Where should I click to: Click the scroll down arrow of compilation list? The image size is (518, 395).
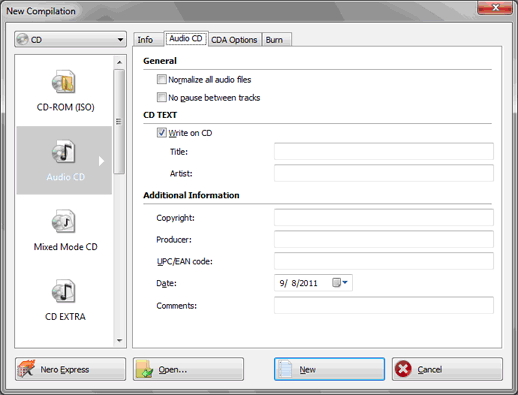[119, 341]
